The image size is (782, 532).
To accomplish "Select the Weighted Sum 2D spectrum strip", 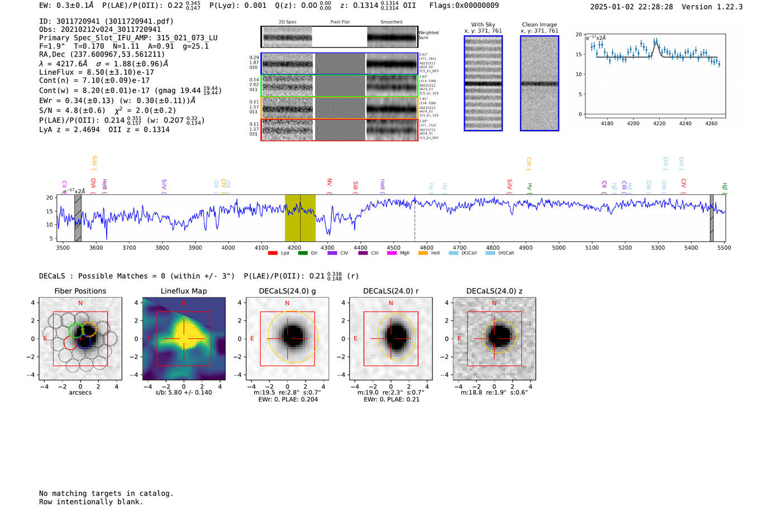I will (x=340, y=37).
